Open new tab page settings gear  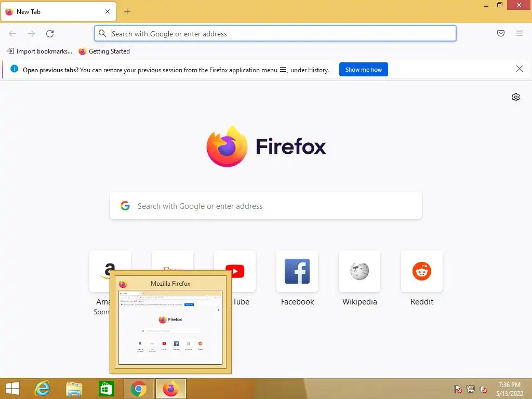tap(516, 97)
